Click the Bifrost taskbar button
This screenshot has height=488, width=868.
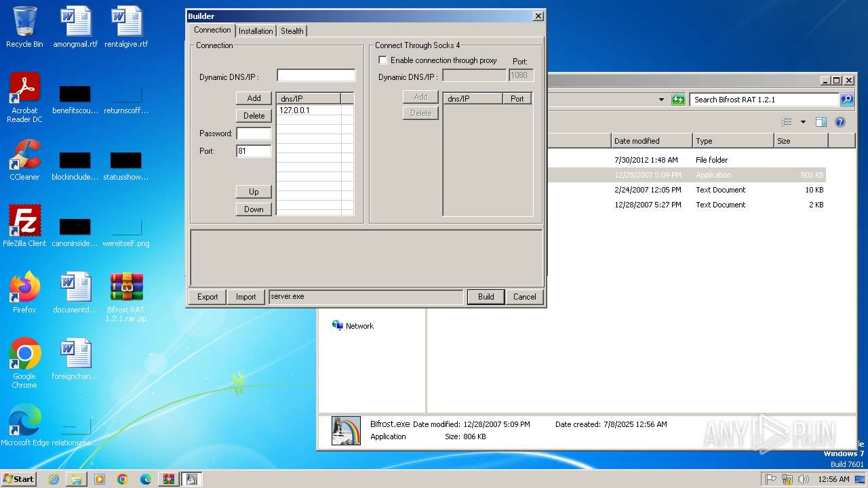192,479
